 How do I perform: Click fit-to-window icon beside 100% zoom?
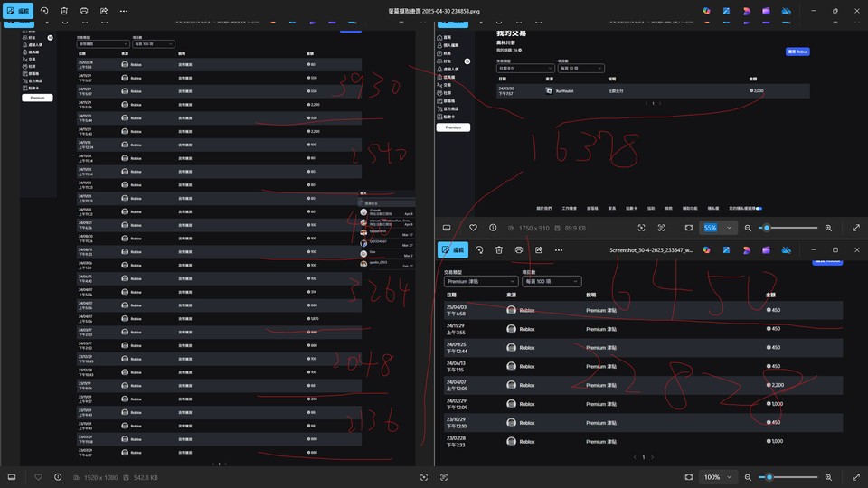tap(689, 477)
